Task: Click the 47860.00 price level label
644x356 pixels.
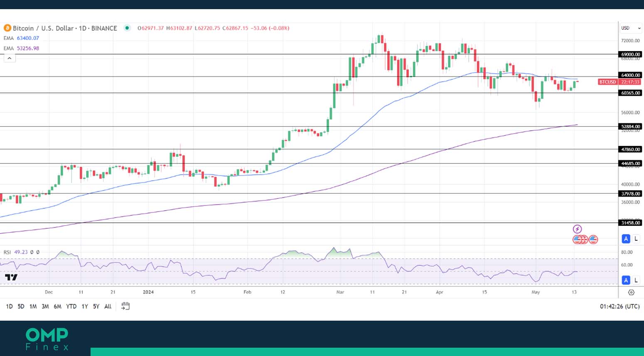Action: [x=630, y=149]
